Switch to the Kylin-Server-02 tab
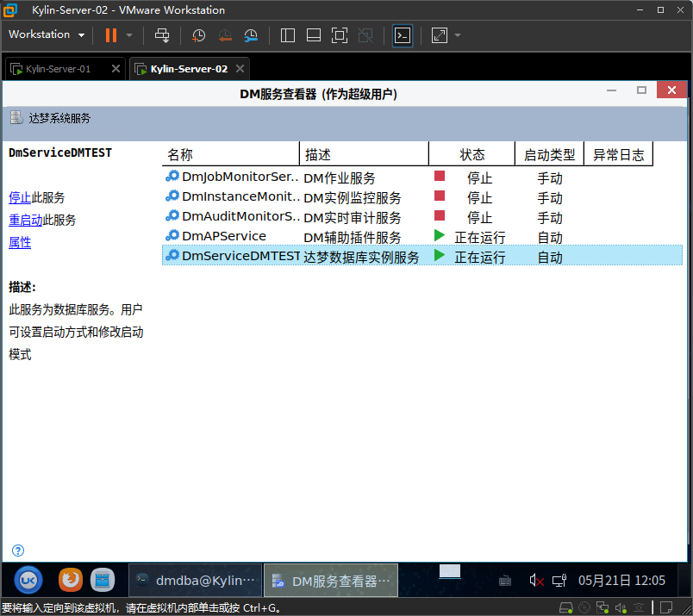693x616 pixels. pyautogui.click(x=189, y=69)
